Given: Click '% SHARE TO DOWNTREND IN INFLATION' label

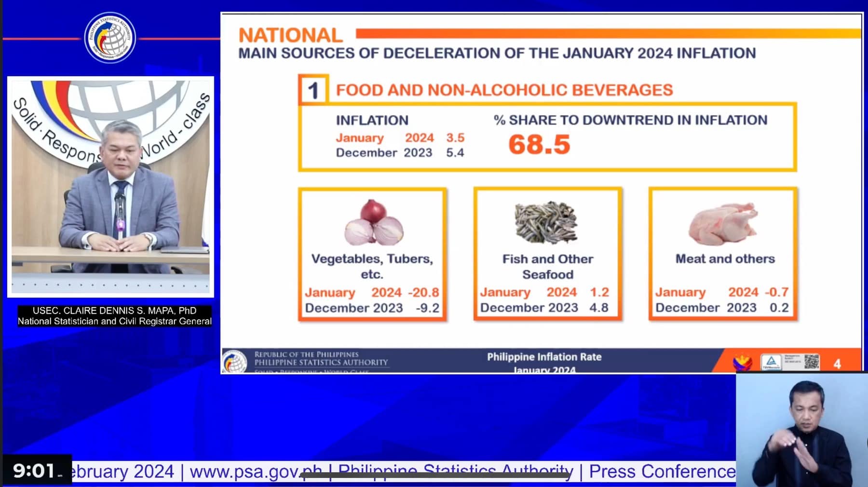Looking at the screenshot, I should pos(630,120).
